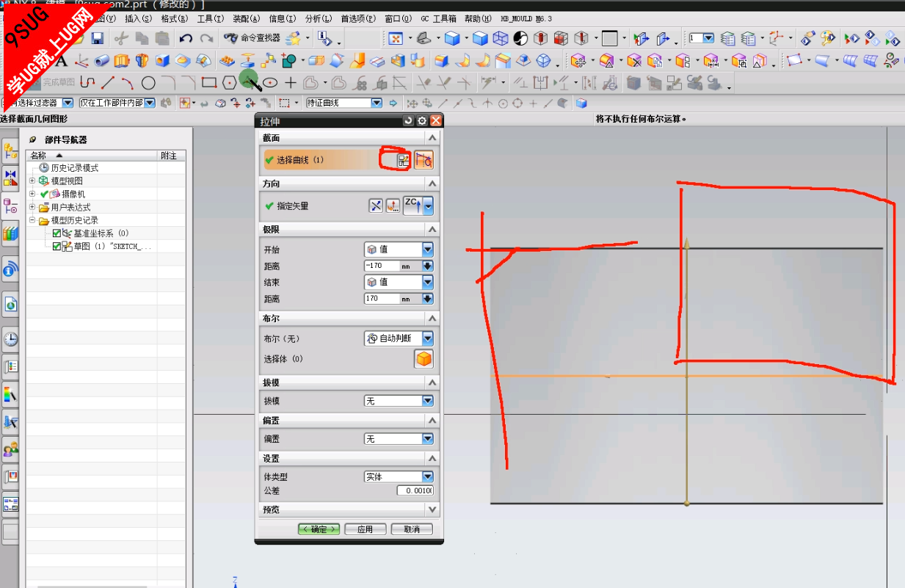Open the info sidebar icon
Image resolution: width=905 pixels, height=588 pixels.
[x=10, y=270]
